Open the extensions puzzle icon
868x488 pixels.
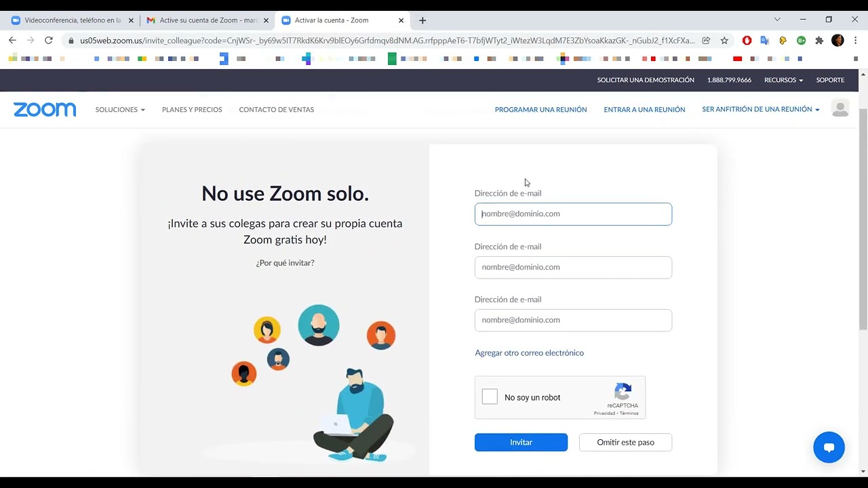pyautogui.click(x=819, y=41)
